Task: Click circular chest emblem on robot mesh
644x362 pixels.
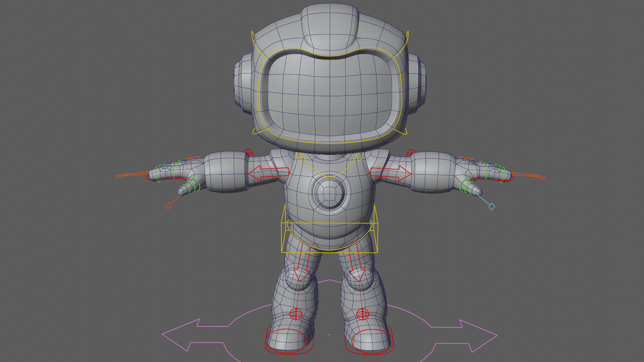Action: [329, 193]
